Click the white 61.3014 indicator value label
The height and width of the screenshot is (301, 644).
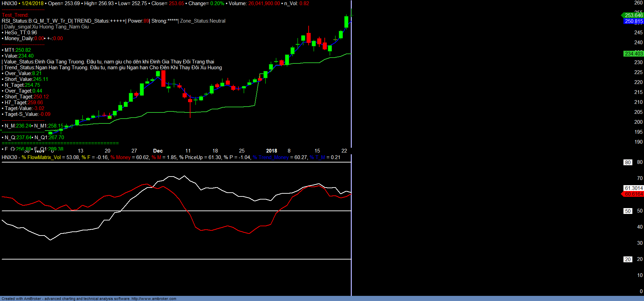click(x=633, y=188)
